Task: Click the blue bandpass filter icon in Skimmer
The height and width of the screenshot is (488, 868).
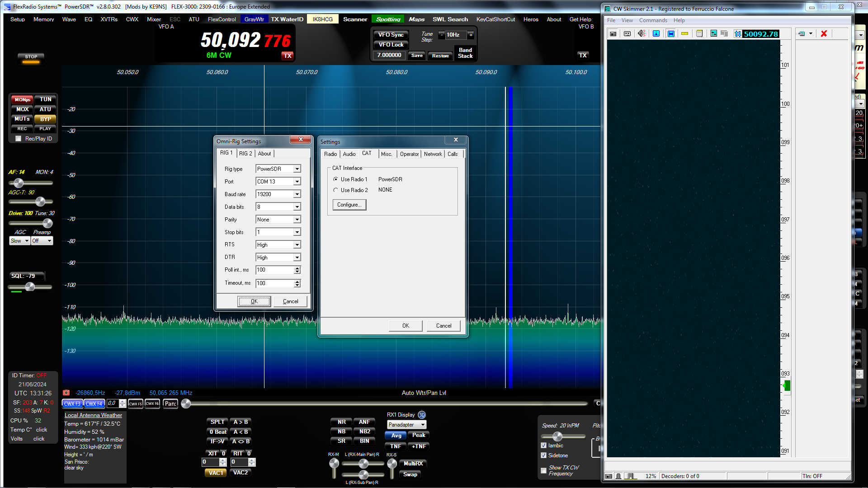Action: coord(671,34)
